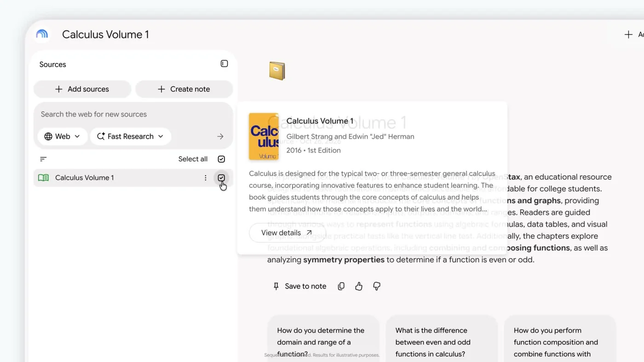This screenshot has height=362, width=644.
Task: Click the plus icon at top right
Action: (628, 34)
